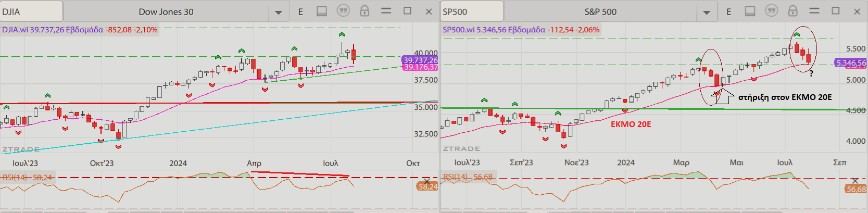The height and width of the screenshot is (213, 868).
Task: Click the Οκτ date label in DJIA chart
Action: pos(413,164)
